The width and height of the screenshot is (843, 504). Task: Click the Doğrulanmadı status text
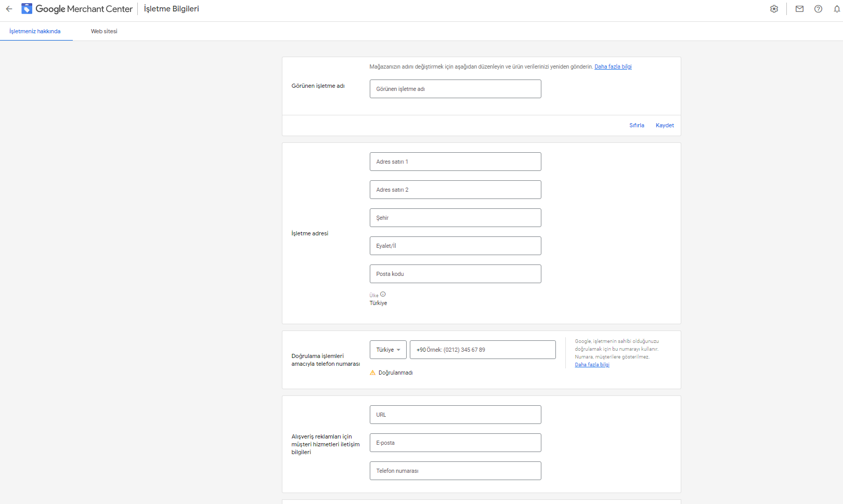395,373
